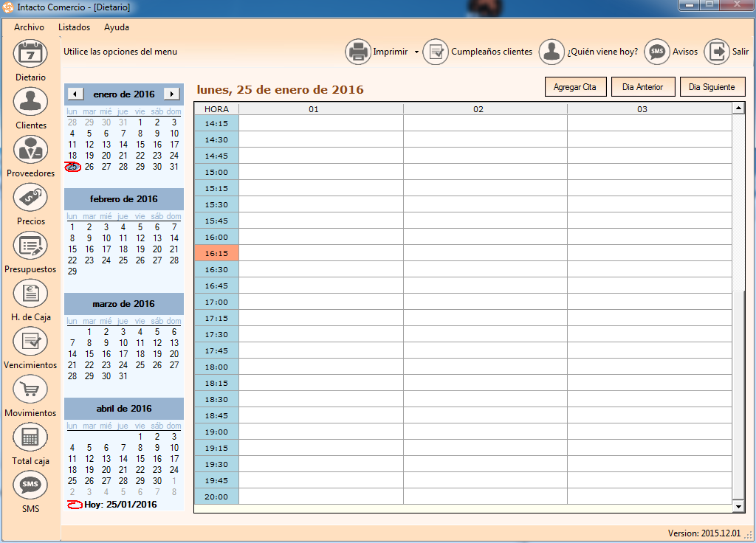The height and width of the screenshot is (543, 756).
Task: Go to next month in calendar
Action: 172,94
